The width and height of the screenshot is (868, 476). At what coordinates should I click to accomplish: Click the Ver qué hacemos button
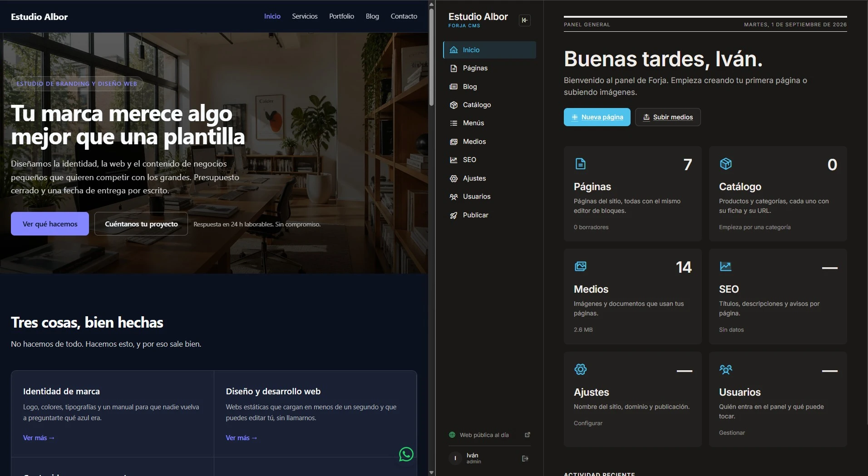50,224
